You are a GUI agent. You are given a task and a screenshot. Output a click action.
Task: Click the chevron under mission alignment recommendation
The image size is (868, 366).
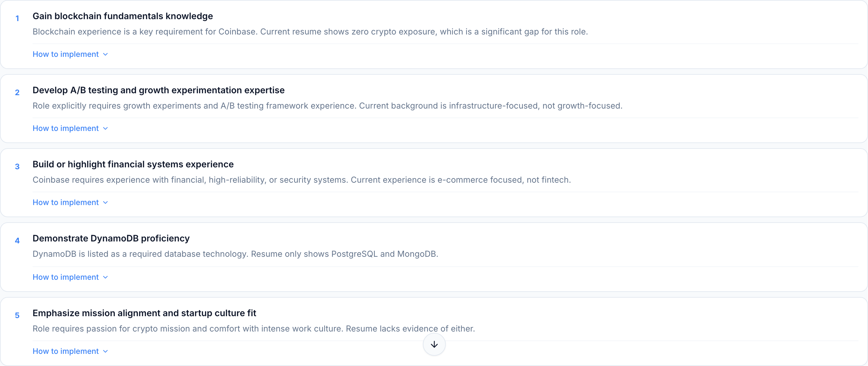(x=105, y=351)
